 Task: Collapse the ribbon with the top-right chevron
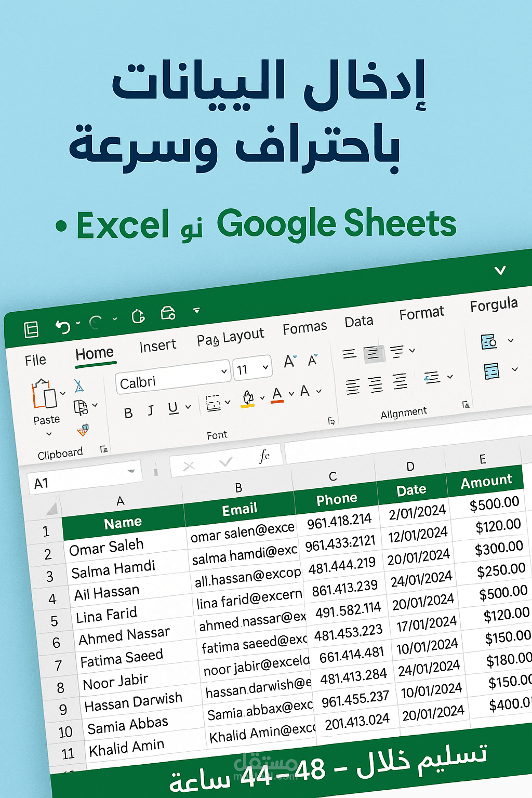tap(500, 270)
